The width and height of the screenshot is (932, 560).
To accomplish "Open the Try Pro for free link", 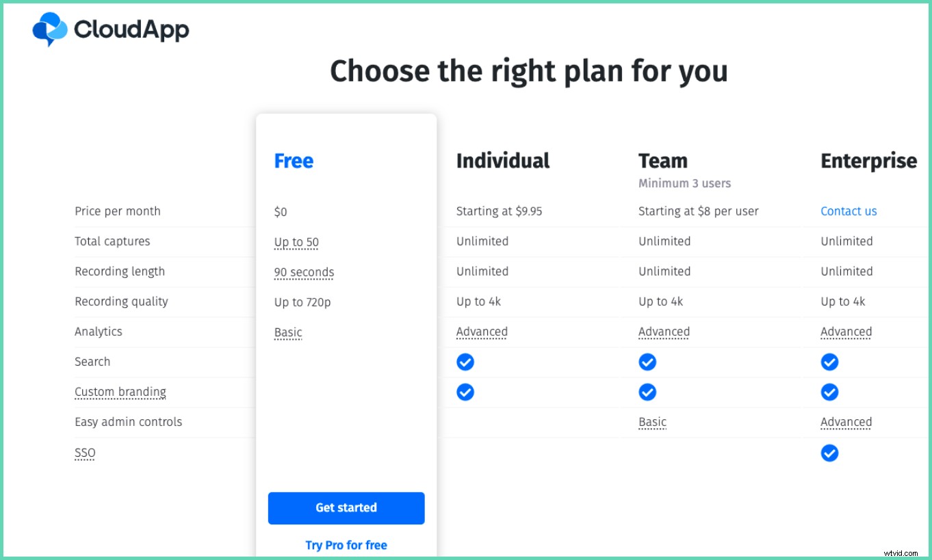I will (x=346, y=545).
